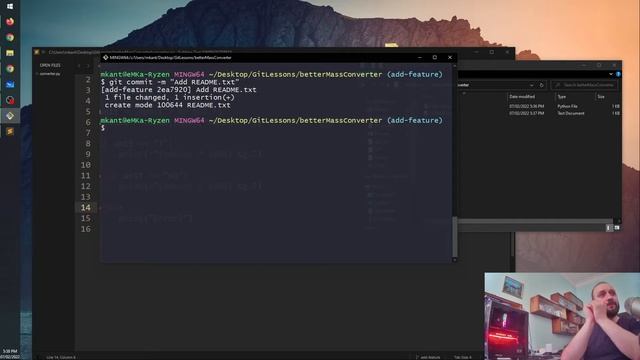Click the Git Bash title bar icon
Viewport: 640px width, 360px height.
(x=105, y=58)
